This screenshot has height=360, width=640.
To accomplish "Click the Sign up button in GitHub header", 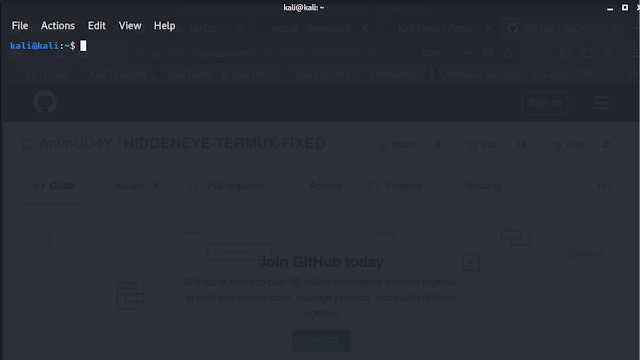I will click(545, 103).
